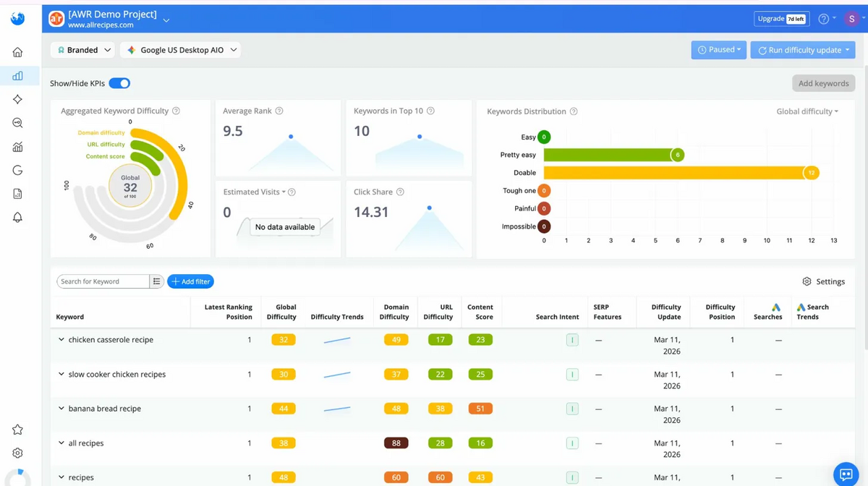Click info icon beside Click Share
868x486 pixels.
tap(400, 192)
